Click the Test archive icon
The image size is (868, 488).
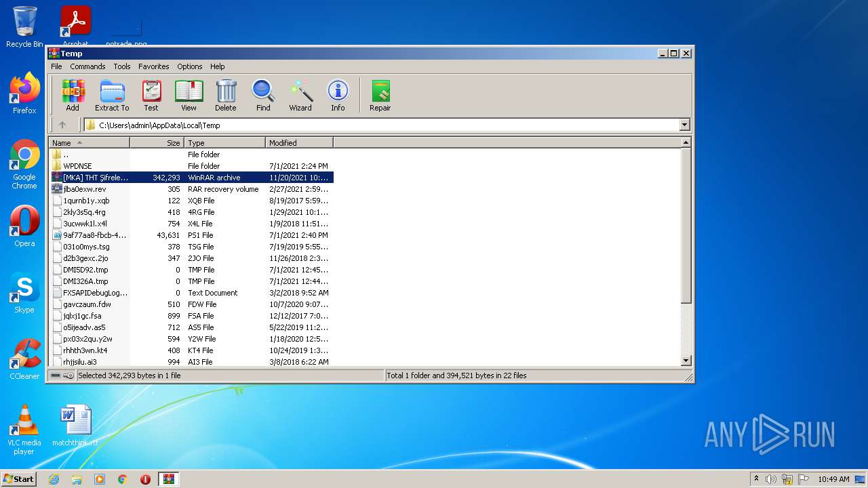click(151, 96)
